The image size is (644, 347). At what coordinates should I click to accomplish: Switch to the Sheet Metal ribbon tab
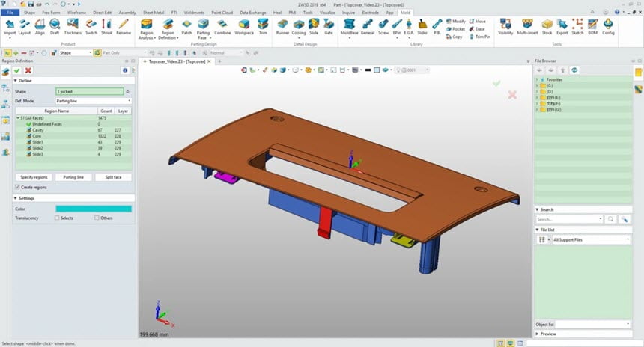pyautogui.click(x=154, y=13)
